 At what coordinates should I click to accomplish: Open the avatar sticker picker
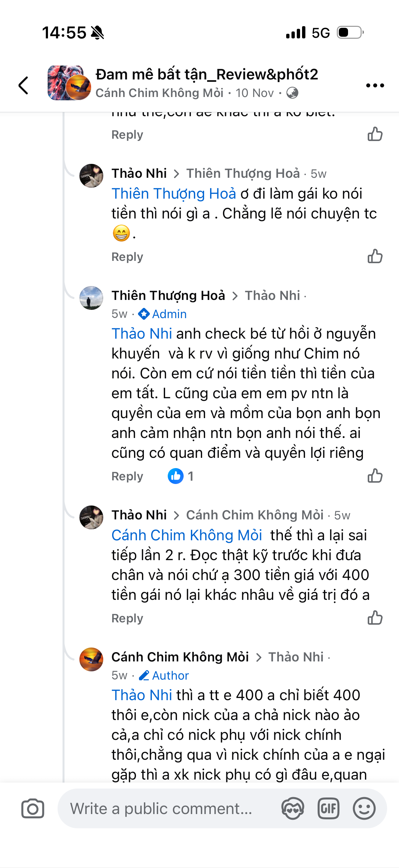click(x=292, y=809)
